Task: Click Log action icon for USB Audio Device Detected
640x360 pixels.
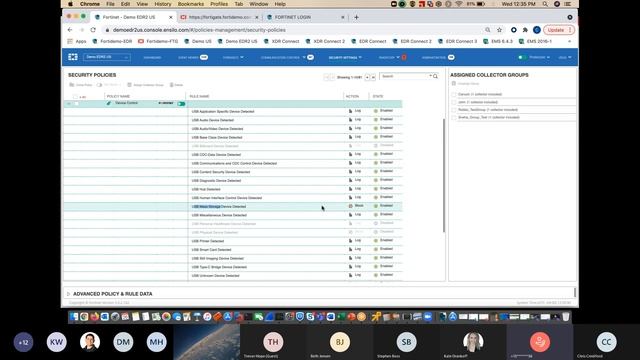Action: pos(350,120)
